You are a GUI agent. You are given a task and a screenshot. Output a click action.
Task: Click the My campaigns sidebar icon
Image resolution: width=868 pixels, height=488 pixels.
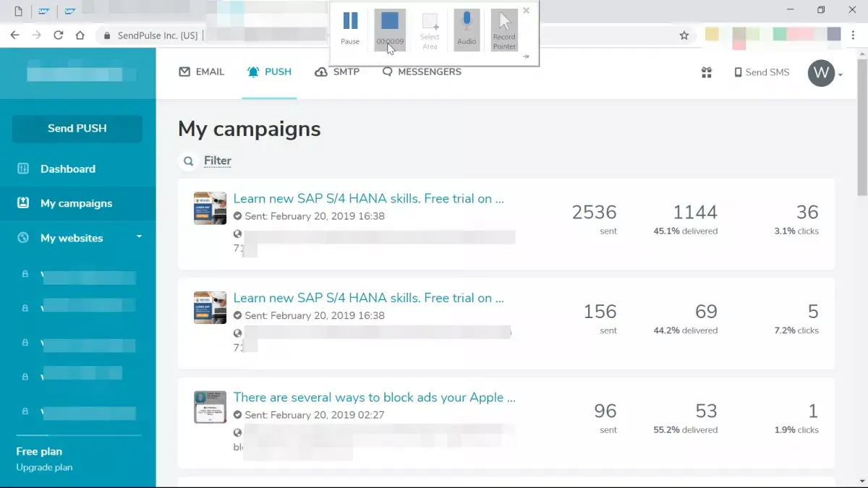click(x=23, y=203)
